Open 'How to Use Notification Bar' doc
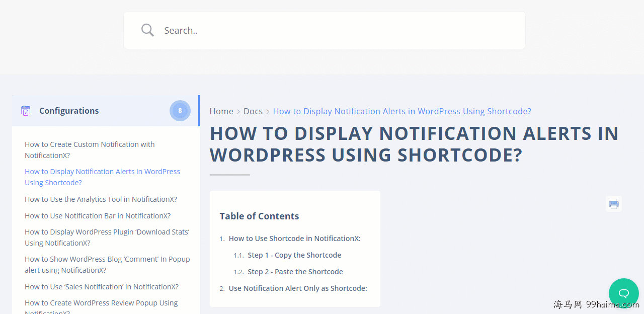644x314 pixels. (x=98, y=216)
